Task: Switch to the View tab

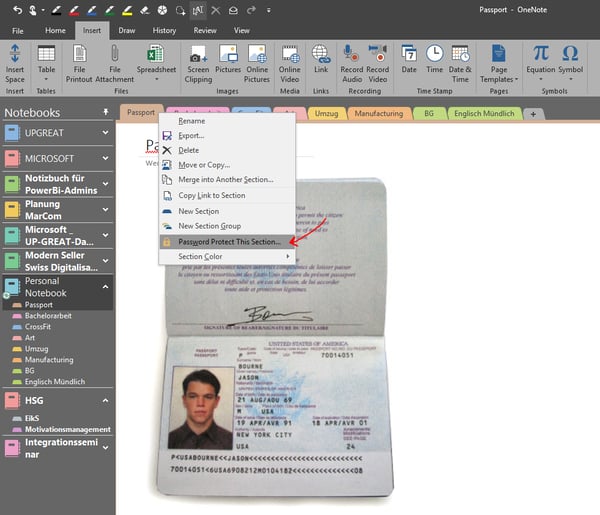Action: pyautogui.click(x=241, y=30)
